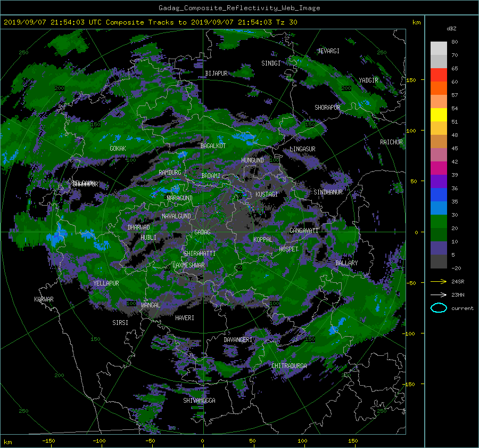Screen dimensions: 479x448
Task: Click the 2019/09/07 21:54:03 UTC timestamp line
Action: point(150,22)
